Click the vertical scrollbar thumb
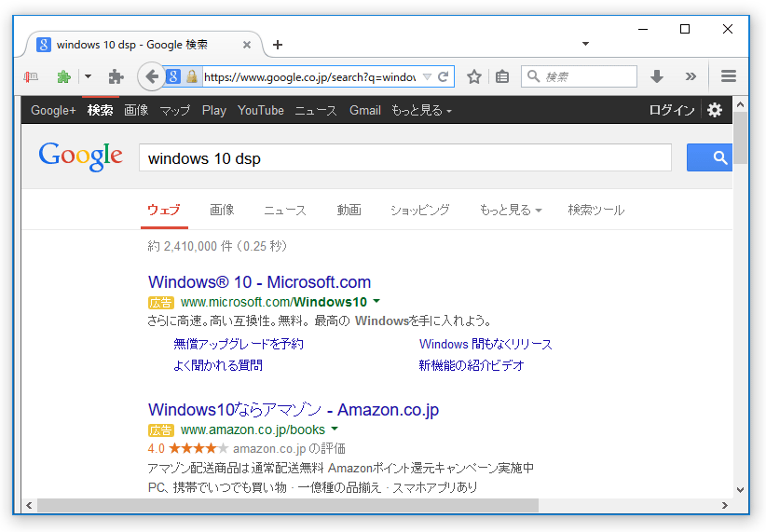 740,138
